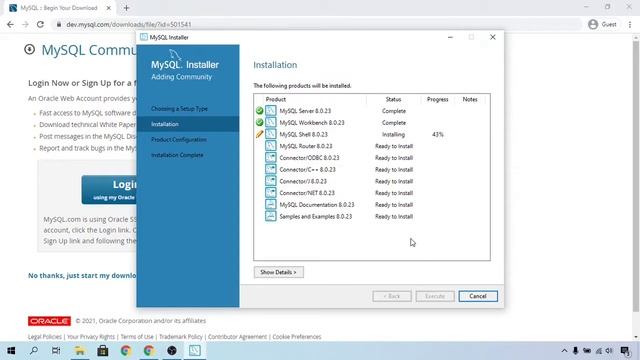The image size is (640, 360).
Task: Click the Connector/C++ 8.0.23 product icon
Action: point(271,169)
